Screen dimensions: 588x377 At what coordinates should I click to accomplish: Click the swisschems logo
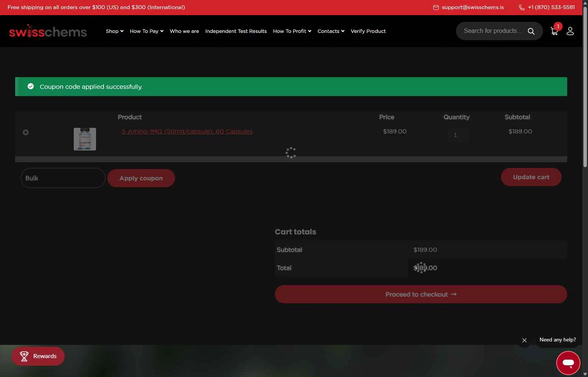[48, 32]
